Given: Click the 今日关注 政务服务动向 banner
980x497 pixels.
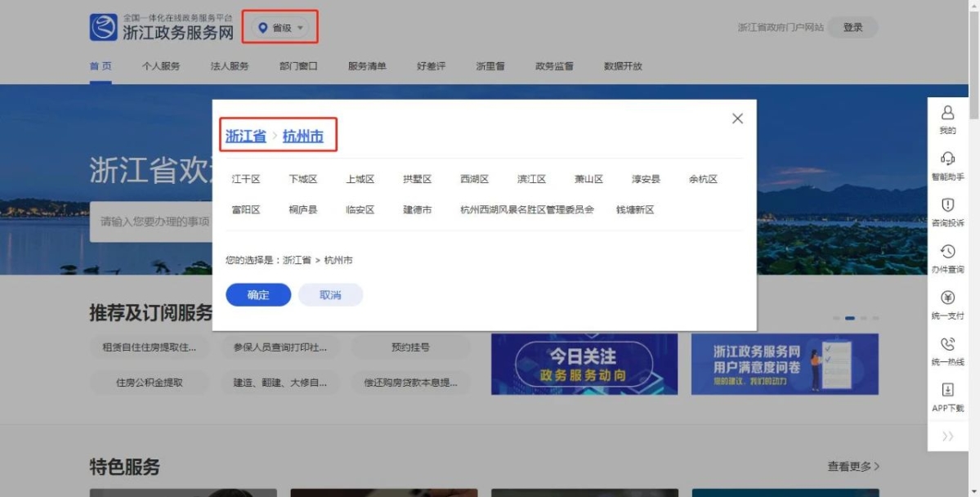Looking at the screenshot, I should point(584,364).
